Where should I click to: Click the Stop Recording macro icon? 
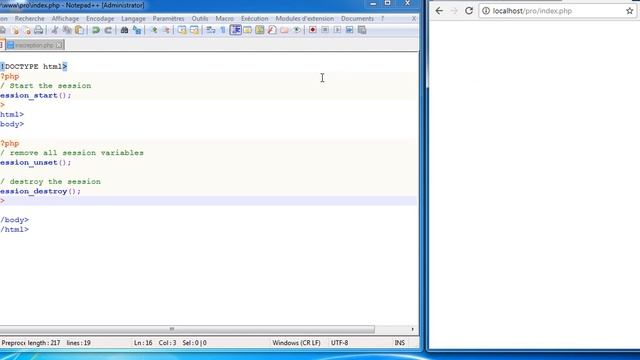pos(325,30)
